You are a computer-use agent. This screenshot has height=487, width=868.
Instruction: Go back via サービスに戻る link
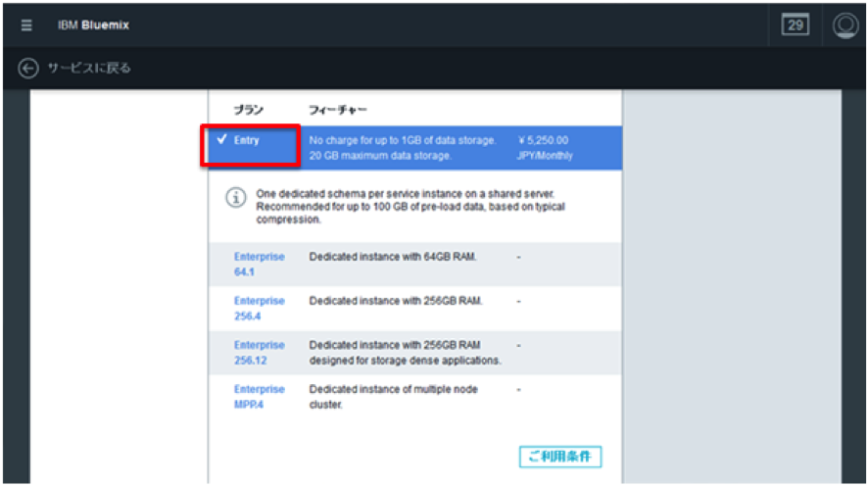tap(89, 68)
